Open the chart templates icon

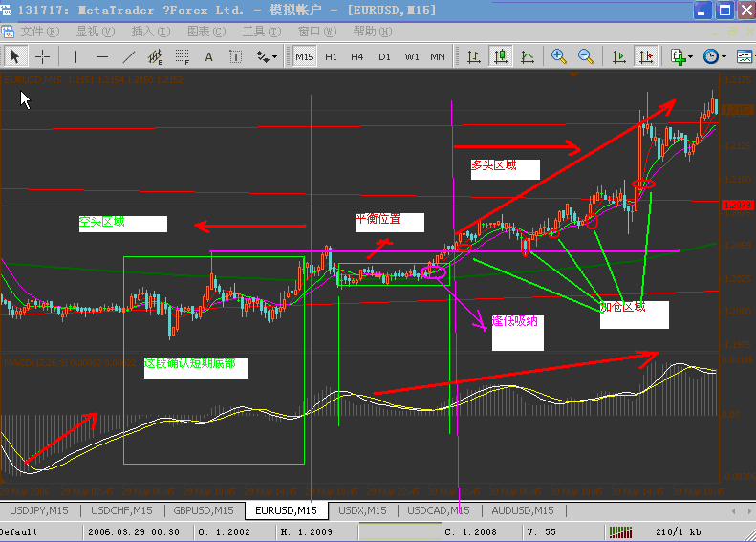click(x=745, y=57)
